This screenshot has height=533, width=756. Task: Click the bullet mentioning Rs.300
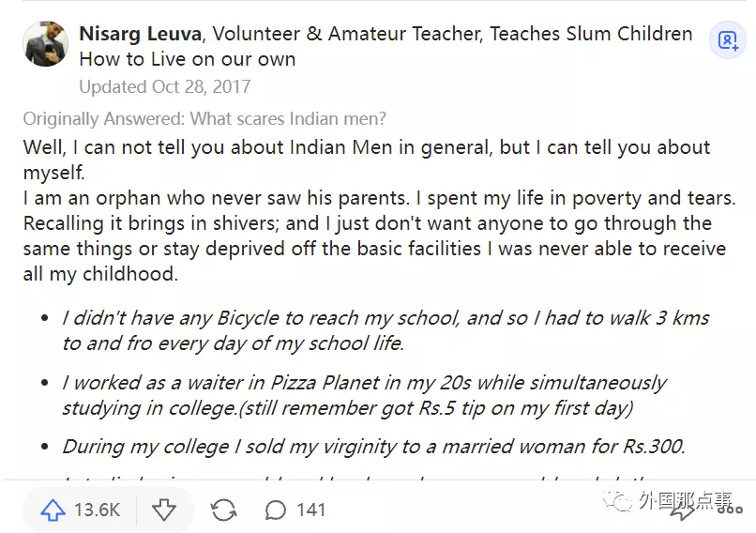click(x=373, y=447)
